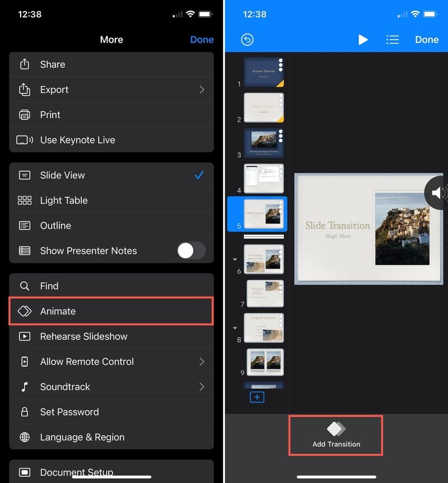Tap the Language & Region globe icon

[x=25, y=437]
